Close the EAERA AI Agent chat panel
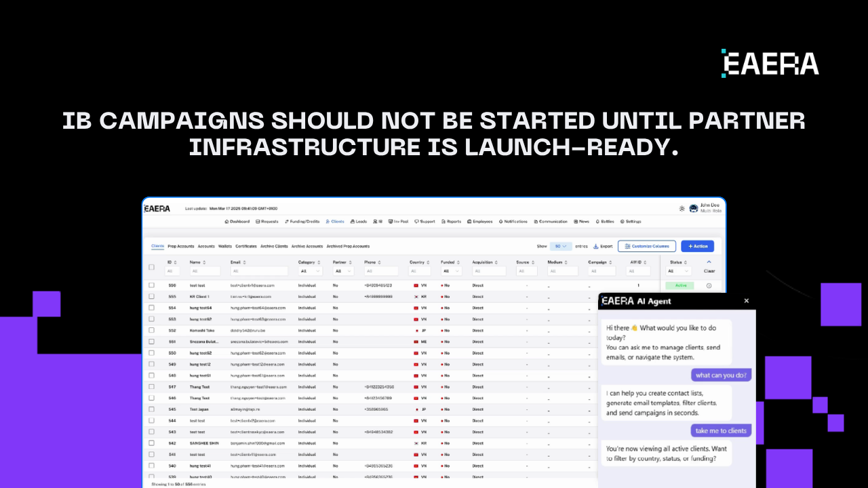Viewport: 868px width, 488px height. 747,301
